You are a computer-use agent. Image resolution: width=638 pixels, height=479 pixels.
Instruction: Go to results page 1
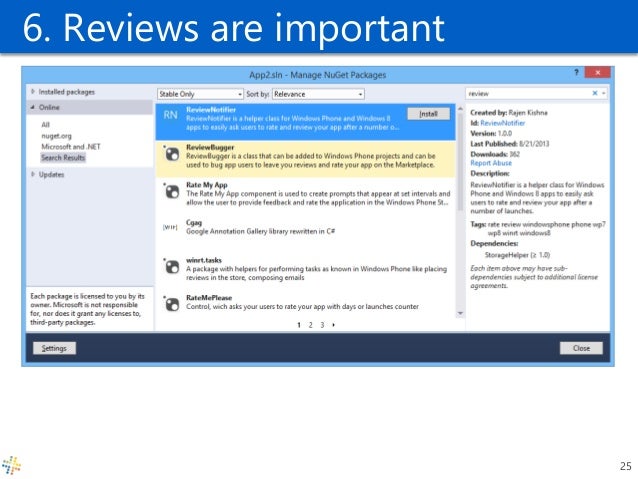pyautogui.click(x=299, y=325)
